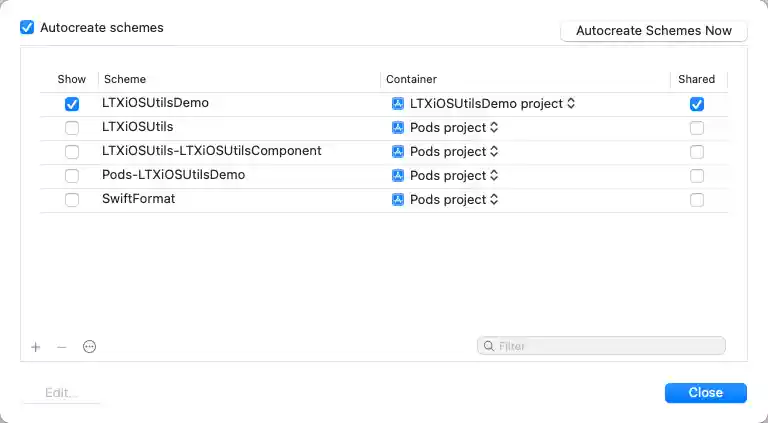Click the SwiftFormat Pods project icon
Image resolution: width=768 pixels, height=423 pixels.
pyautogui.click(x=397, y=200)
